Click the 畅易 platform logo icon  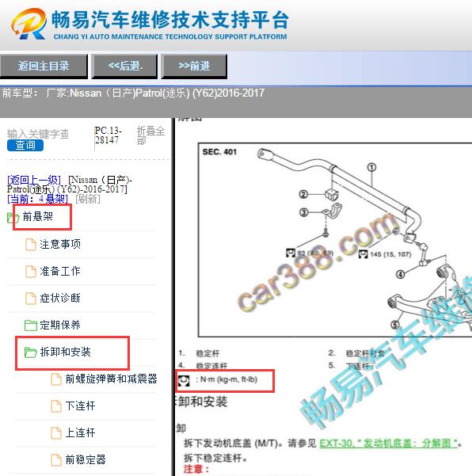point(29,24)
